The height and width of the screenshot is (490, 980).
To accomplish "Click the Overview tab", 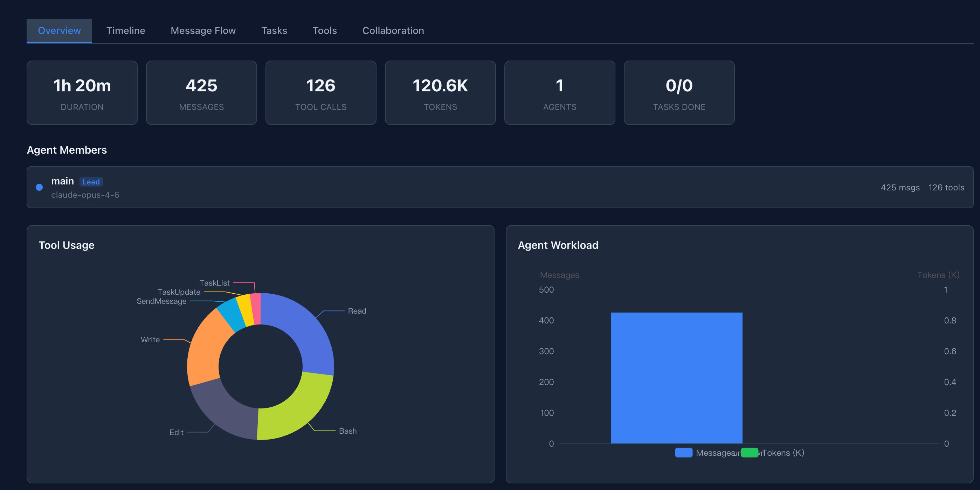I will pyautogui.click(x=59, y=30).
